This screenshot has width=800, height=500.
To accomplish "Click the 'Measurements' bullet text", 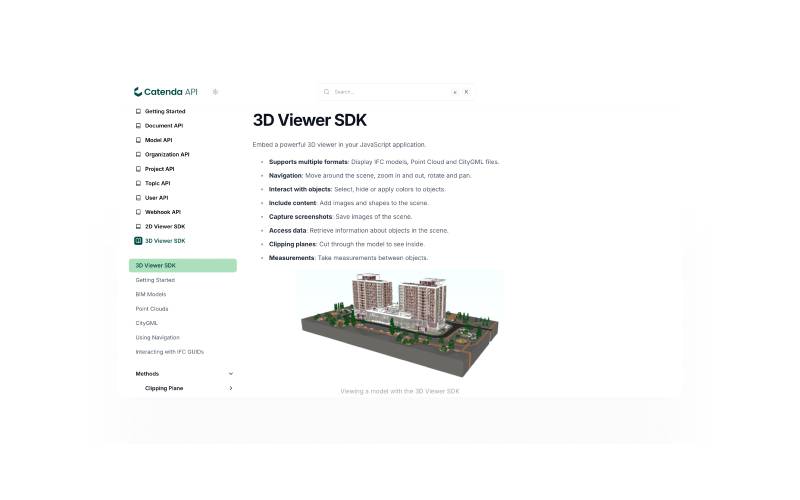I will coord(348,258).
